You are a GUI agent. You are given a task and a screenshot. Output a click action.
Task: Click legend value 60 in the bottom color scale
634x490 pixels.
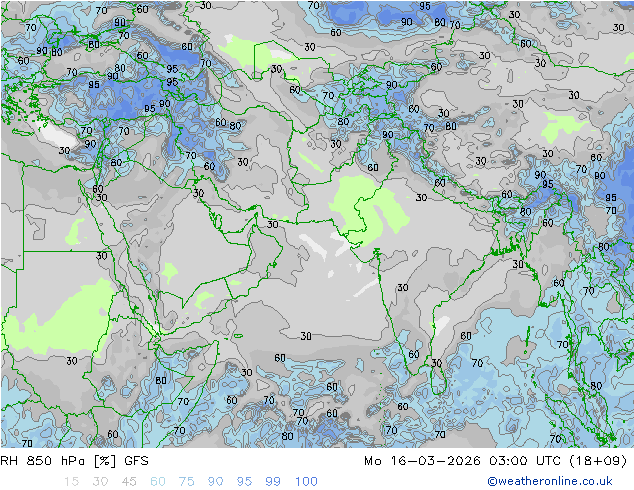pos(158,482)
